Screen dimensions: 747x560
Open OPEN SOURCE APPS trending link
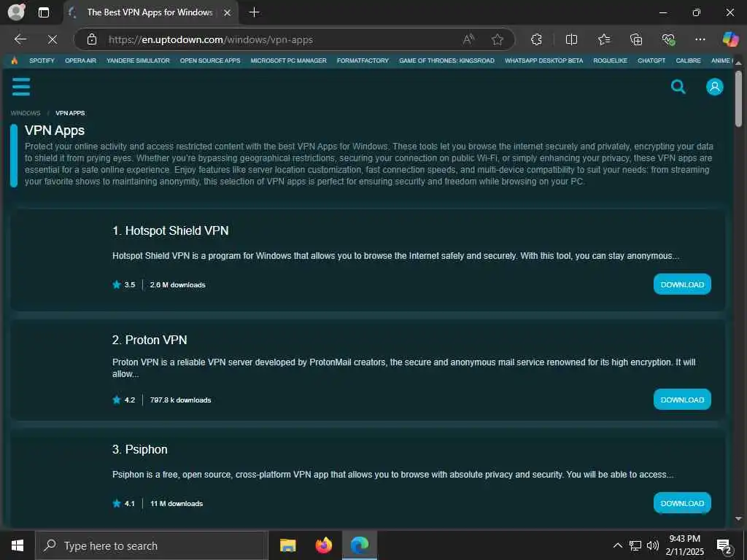210,61
